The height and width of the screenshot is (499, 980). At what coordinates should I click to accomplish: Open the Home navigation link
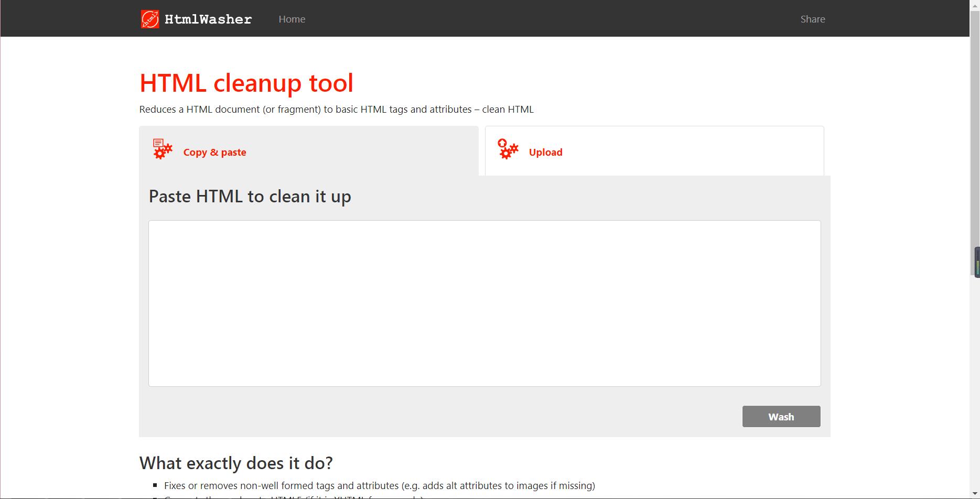tap(292, 19)
